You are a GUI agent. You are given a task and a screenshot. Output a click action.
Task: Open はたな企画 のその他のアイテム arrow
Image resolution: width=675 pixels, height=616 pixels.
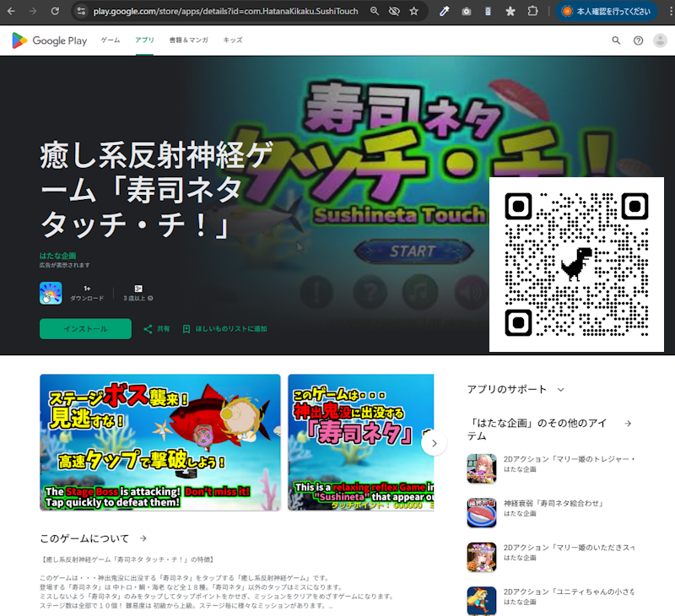[x=628, y=424]
